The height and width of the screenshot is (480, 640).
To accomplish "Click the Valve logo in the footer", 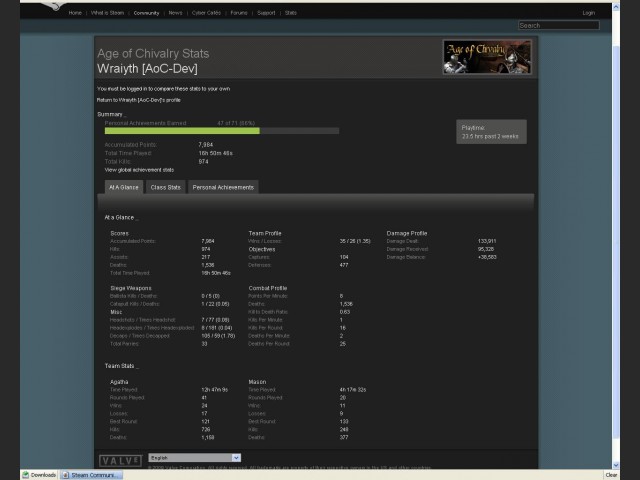I will [x=121, y=461].
